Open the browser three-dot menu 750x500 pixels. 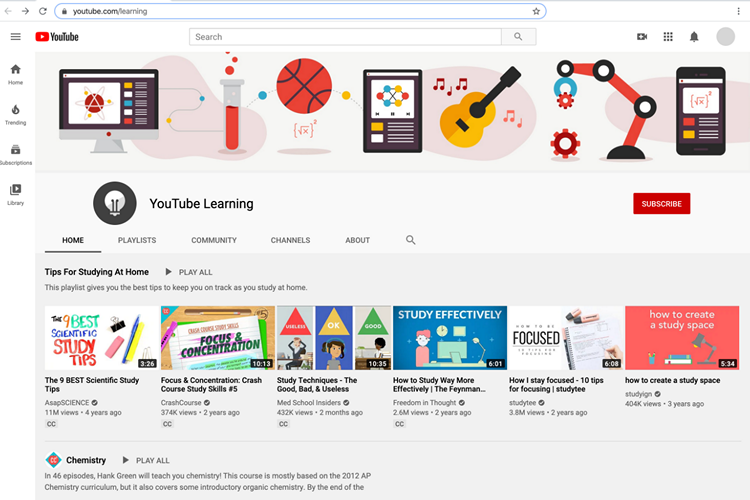coord(739,11)
